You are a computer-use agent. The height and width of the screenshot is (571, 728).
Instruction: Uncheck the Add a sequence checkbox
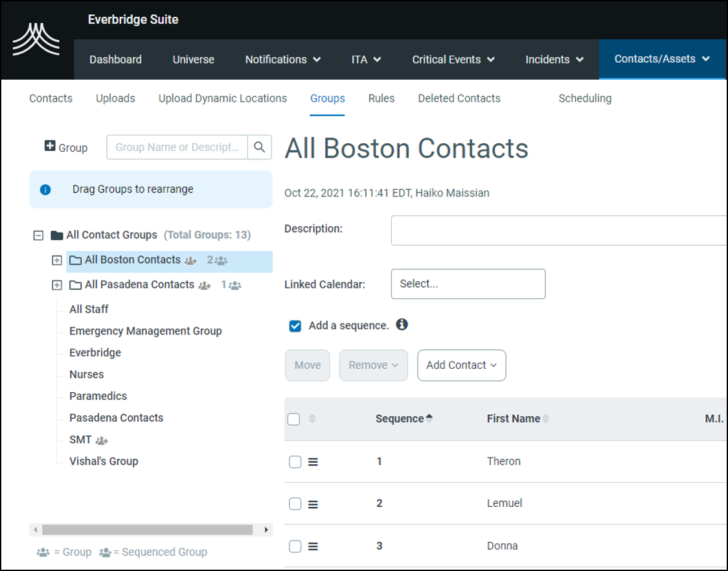tap(295, 326)
